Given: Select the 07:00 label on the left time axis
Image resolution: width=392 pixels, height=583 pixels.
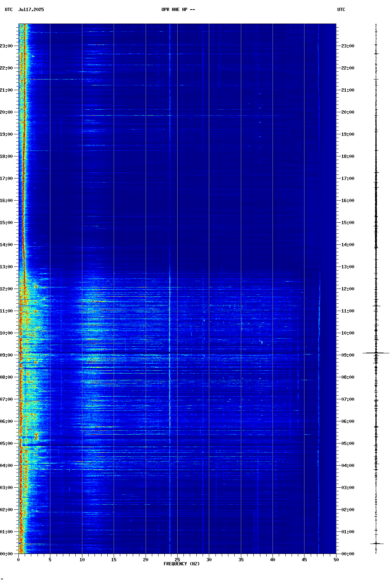Looking at the screenshot, I should tap(6, 399).
